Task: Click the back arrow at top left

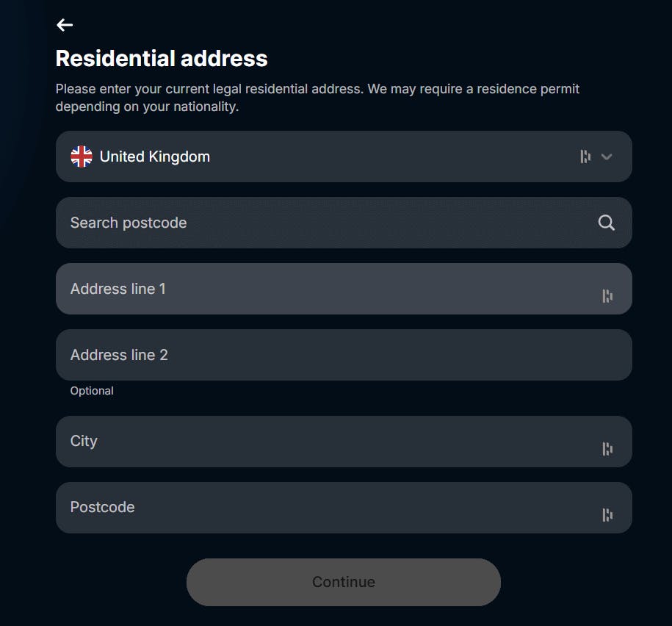Action: 65,24
